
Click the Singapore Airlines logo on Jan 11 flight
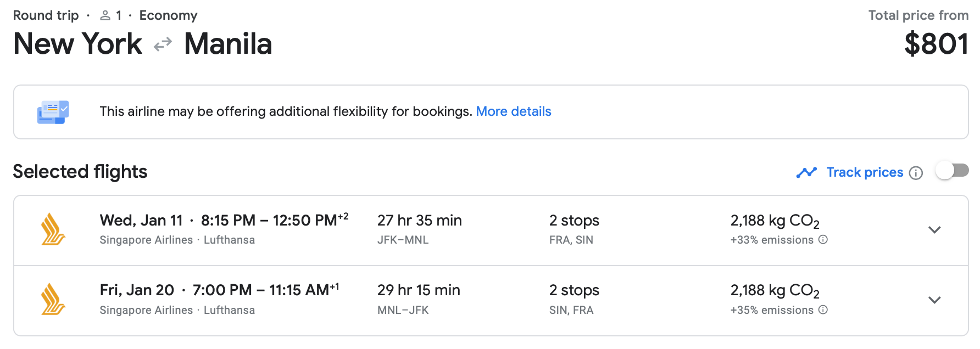53,229
